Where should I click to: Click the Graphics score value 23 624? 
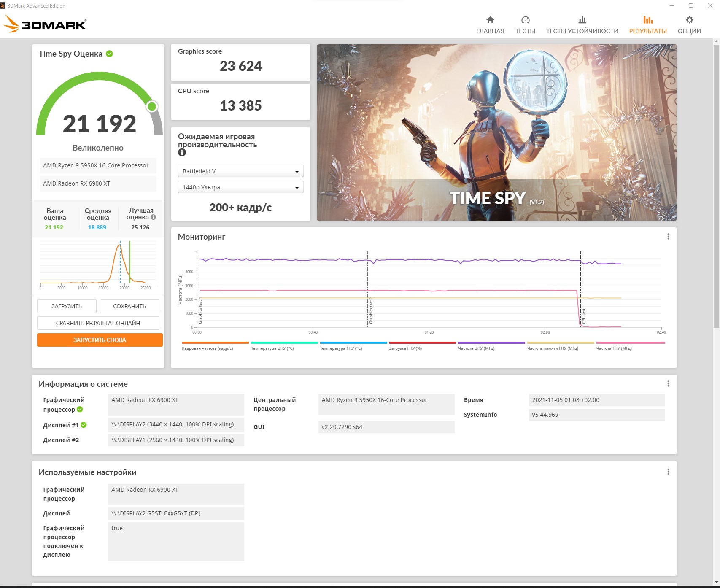point(241,66)
